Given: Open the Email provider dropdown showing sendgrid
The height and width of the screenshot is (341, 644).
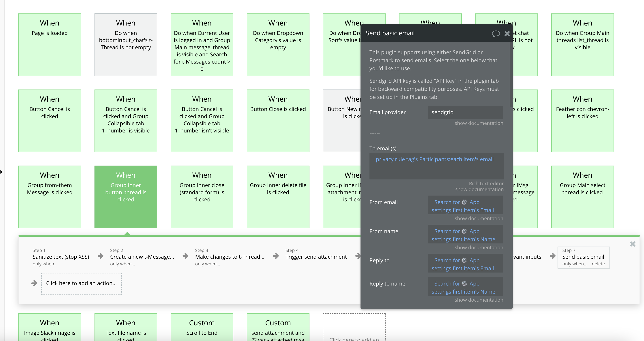Looking at the screenshot, I should 465,112.
